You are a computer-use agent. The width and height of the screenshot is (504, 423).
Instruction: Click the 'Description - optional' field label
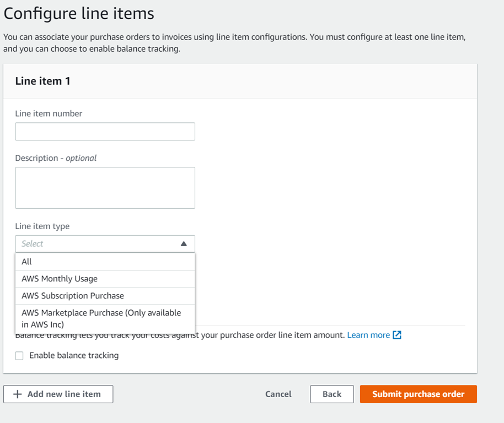pos(56,158)
